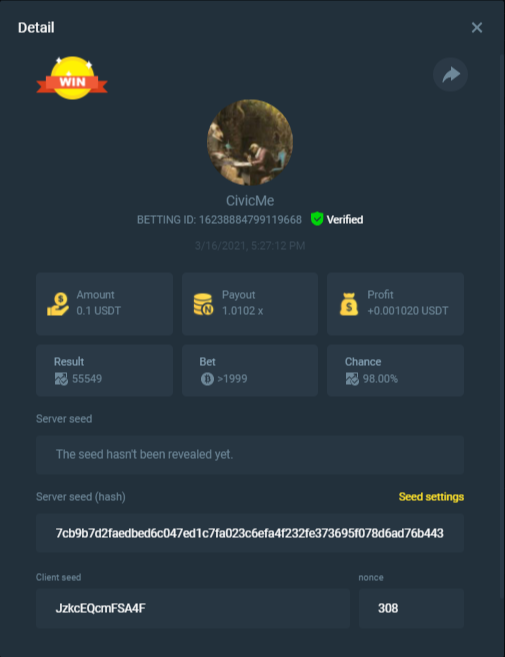Click the WIN badge icon
The height and width of the screenshot is (657, 505).
click(72, 78)
